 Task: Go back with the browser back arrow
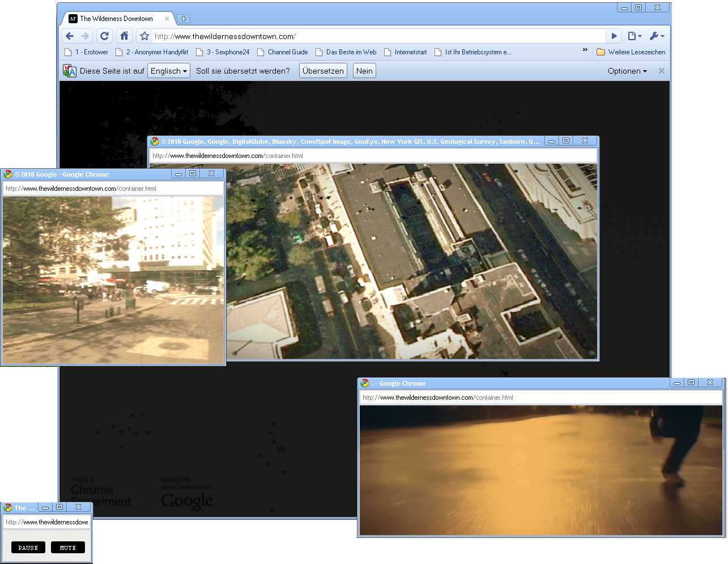tap(70, 36)
